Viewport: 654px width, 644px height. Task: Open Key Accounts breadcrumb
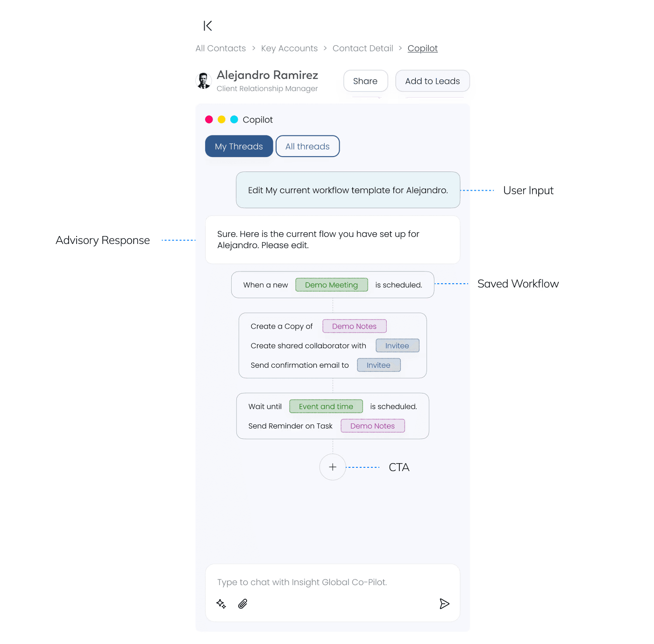tap(289, 48)
